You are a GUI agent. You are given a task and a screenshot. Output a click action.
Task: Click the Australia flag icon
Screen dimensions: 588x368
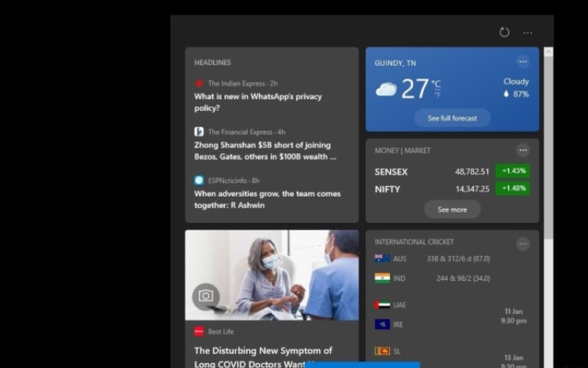pos(382,259)
